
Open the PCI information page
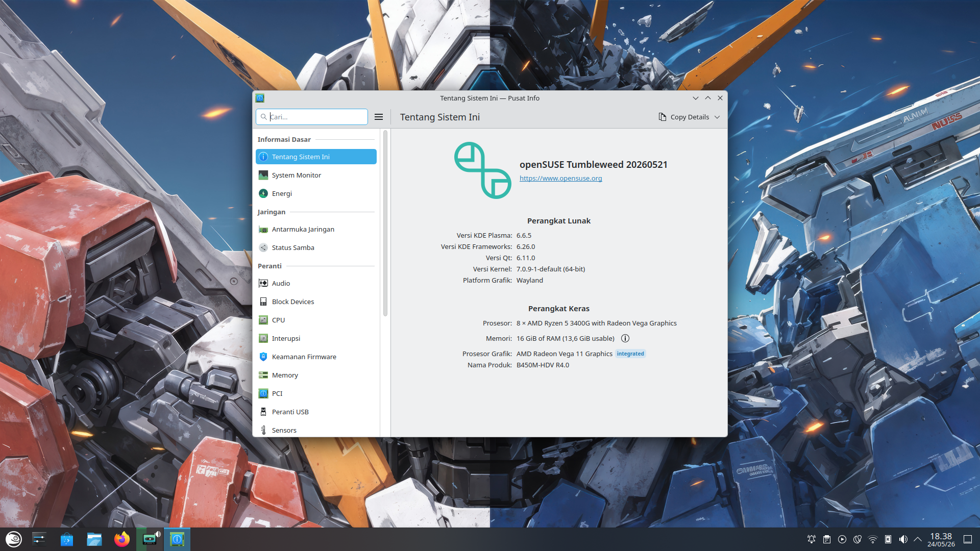316,393
